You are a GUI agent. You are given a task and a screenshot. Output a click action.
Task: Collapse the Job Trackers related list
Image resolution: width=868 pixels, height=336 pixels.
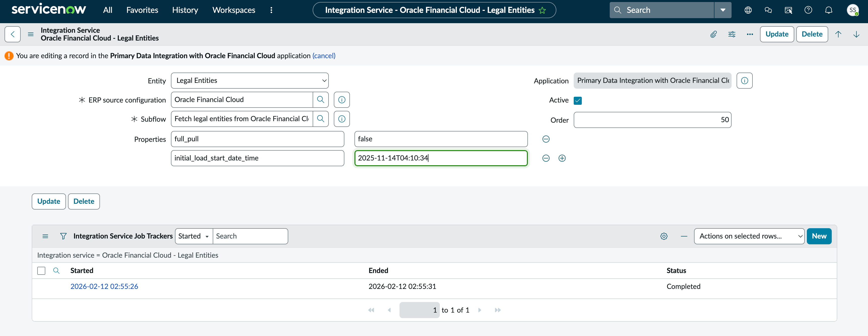(x=684, y=236)
